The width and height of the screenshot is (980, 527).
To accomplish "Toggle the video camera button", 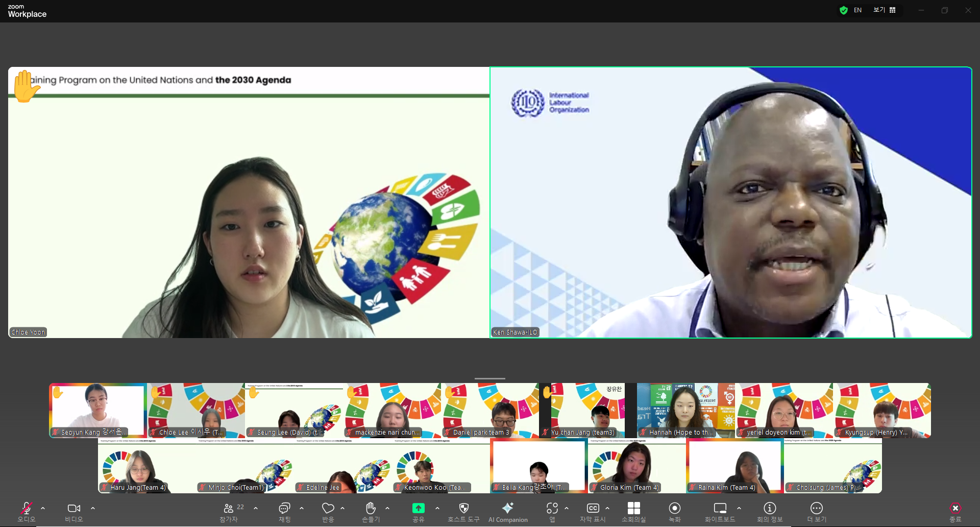I will [x=74, y=508].
